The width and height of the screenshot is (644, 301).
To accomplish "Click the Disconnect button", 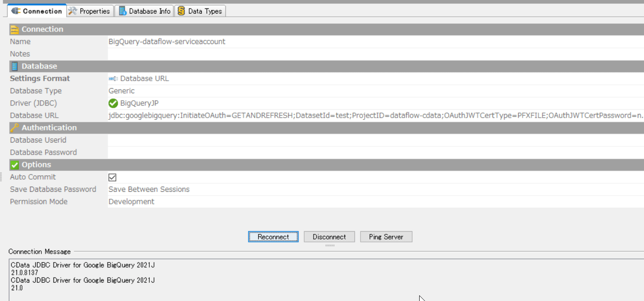I will click(329, 237).
